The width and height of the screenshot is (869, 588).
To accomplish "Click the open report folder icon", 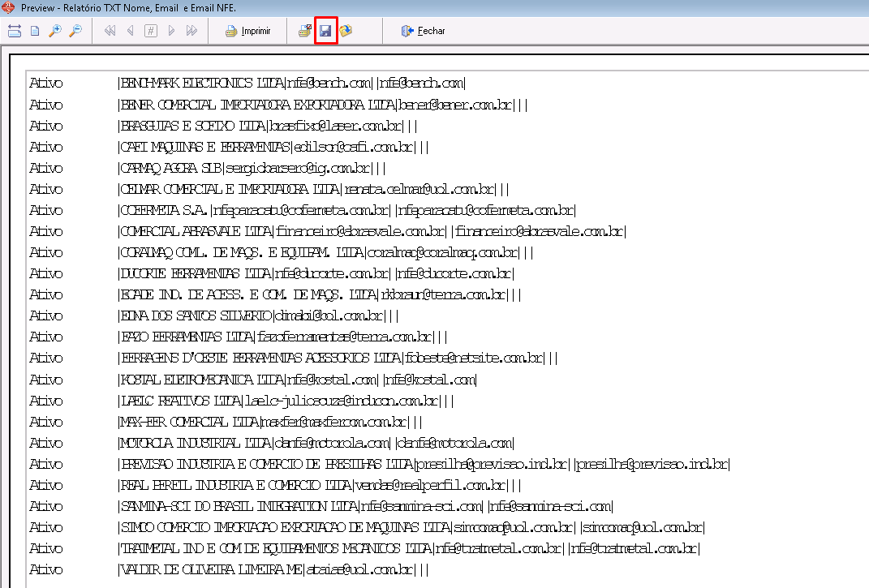I will click(346, 31).
